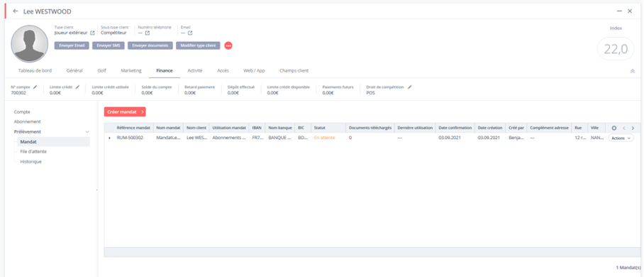The width and height of the screenshot is (644, 277).
Task: Open the Actions dropdown for RUM-500302
Action: (621, 138)
